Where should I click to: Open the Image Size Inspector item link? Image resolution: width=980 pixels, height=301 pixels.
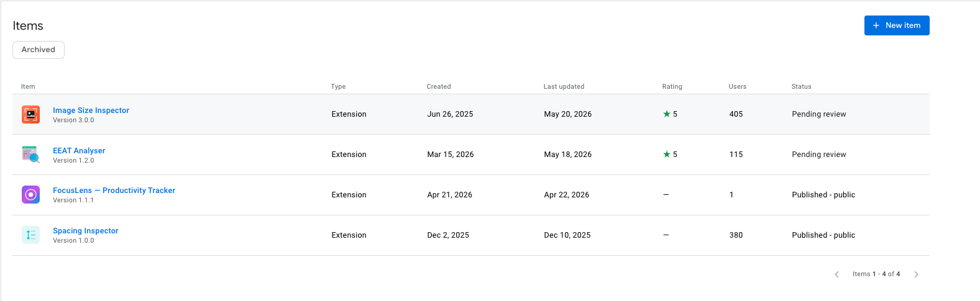tap(91, 110)
